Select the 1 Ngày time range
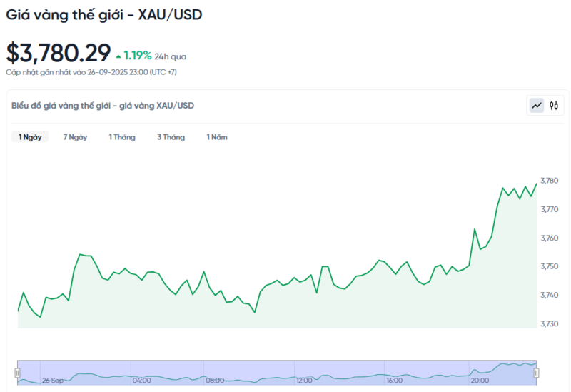 30,137
